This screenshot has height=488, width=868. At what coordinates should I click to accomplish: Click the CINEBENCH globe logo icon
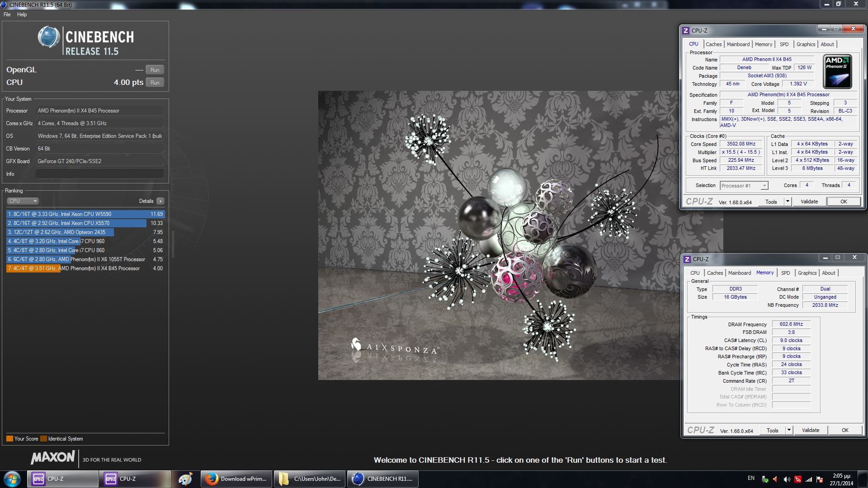tap(49, 37)
